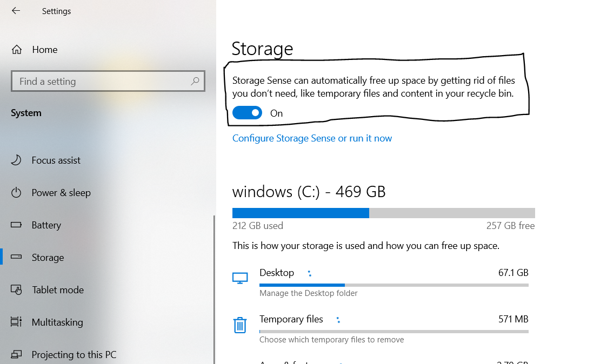Click the Temporary files trash icon

click(240, 325)
